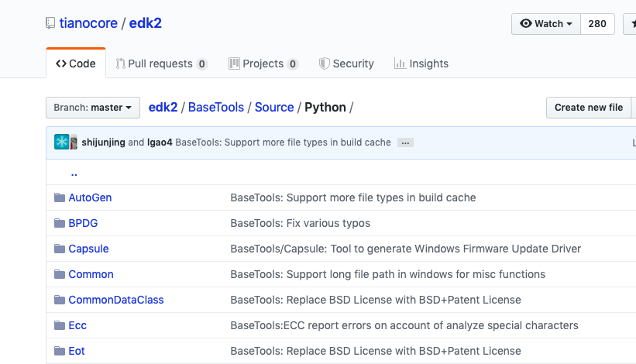Screen dimensions: 636x364
Task: Switch to the Projects tab
Action: (x=263, y=64)
